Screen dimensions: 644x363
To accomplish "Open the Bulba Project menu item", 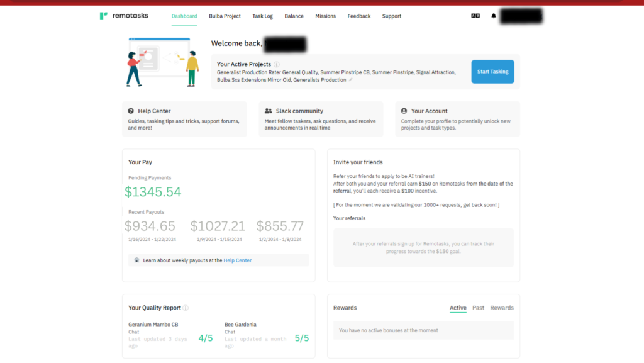I will (x=225, y=16).
